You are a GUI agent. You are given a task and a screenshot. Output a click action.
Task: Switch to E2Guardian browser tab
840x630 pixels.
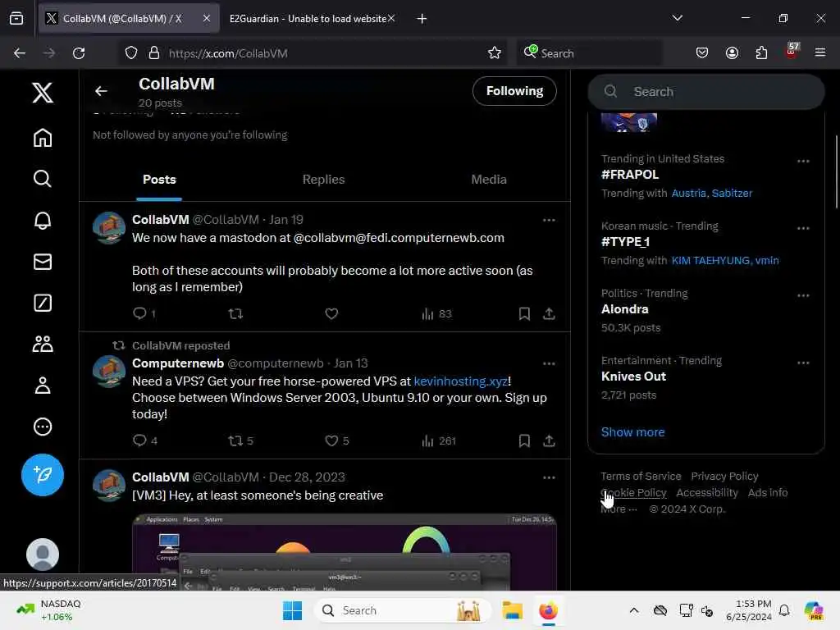point(308,19)
